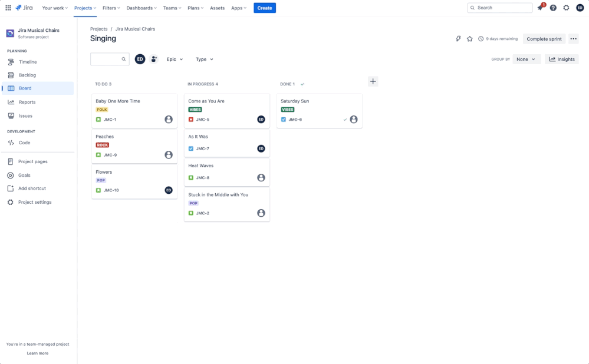Add a new board column with plus
The width and height of the screenshot is (589, 364).
pyautogui.click(x=373, y=81)
